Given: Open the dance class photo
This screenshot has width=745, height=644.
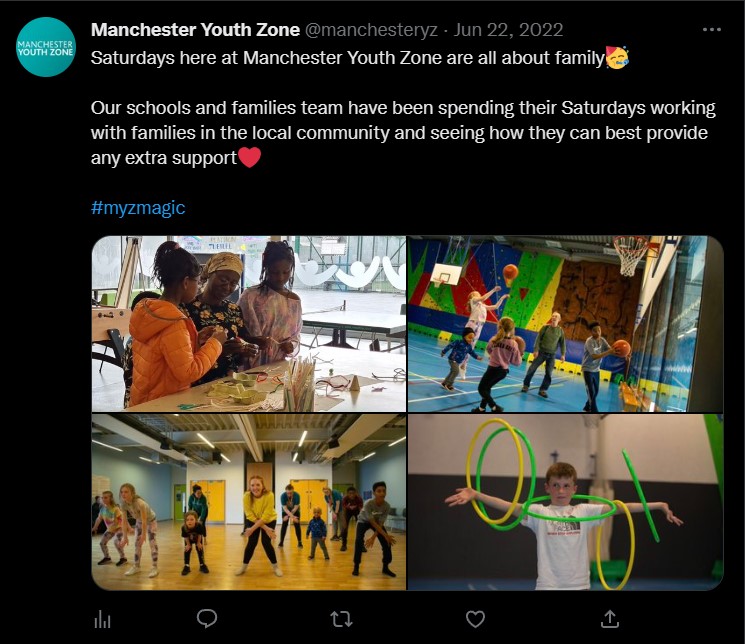Looking at the screenshot, I should click(x=249, y=502).
